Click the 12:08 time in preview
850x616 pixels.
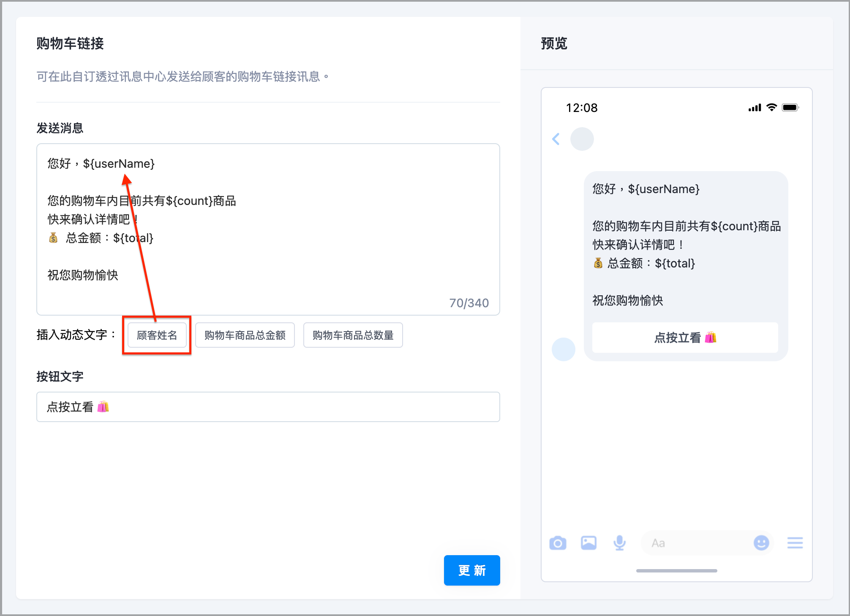(582, 108)
